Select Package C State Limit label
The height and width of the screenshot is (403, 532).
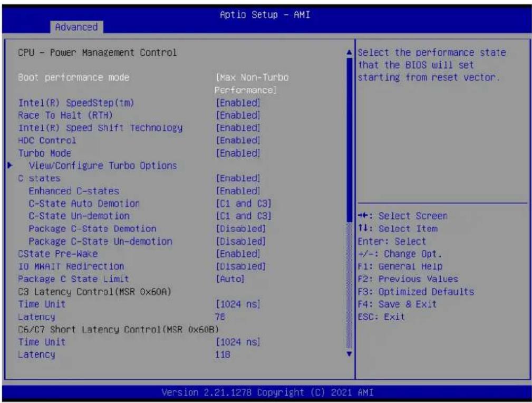click(73, 279)
